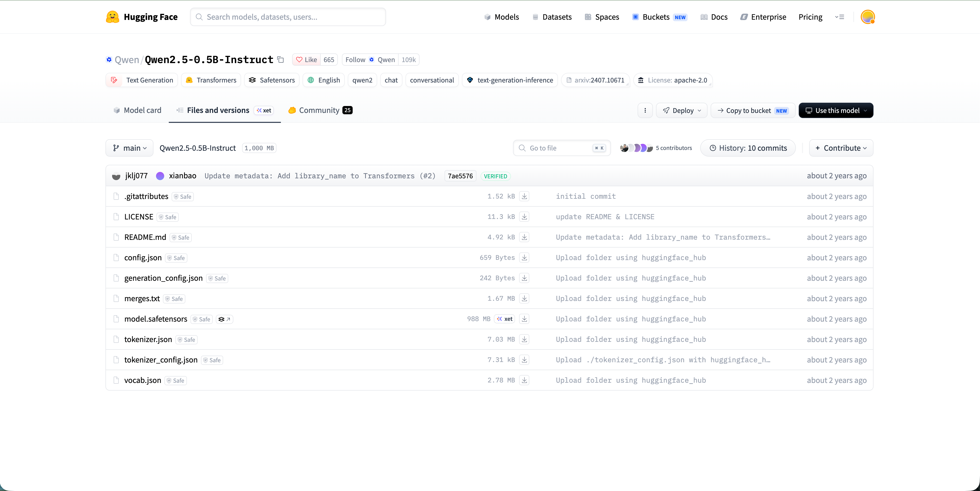980x491 pixels.
Task: Expand the Deploy dropdown
Action: [x=681, y=110]
